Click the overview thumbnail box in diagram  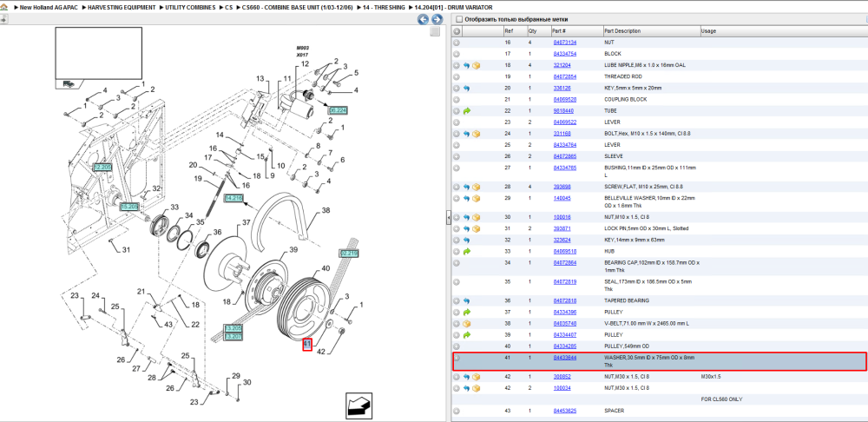tap(99, 53)
